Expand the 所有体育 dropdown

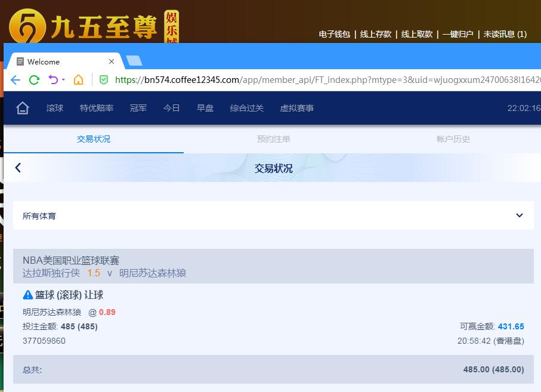[273, 215]
